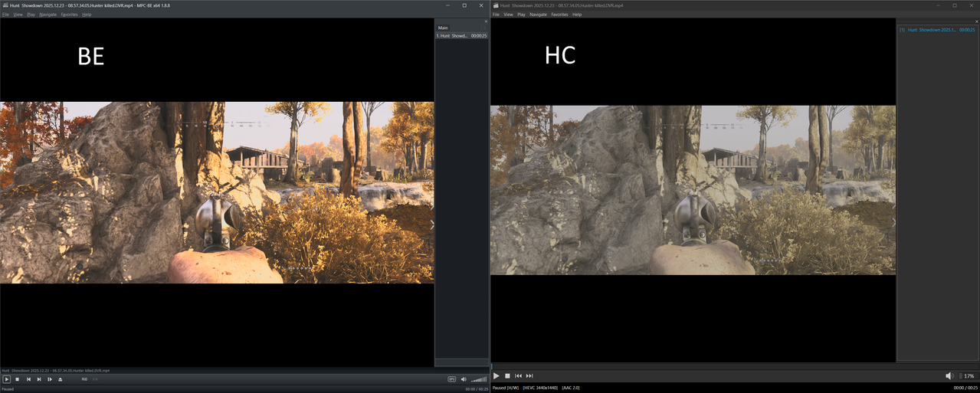Click the MPC-HC video frame
980x393 pixels.
tap(693, 190)
